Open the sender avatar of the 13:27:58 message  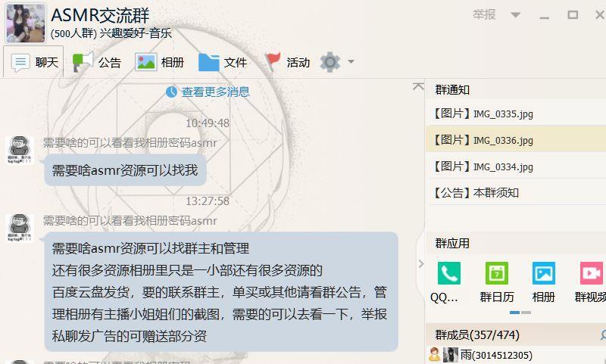coord(20,228)
